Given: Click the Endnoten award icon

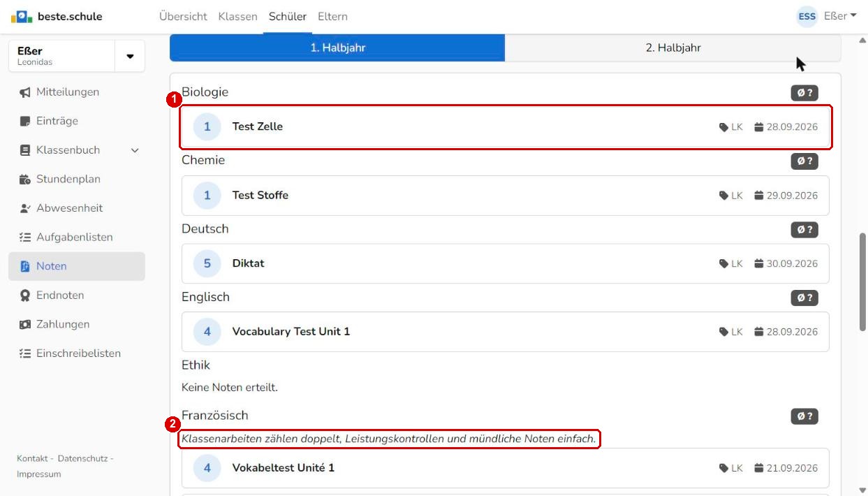Looking at the screenshot, I should pos(25,296).
